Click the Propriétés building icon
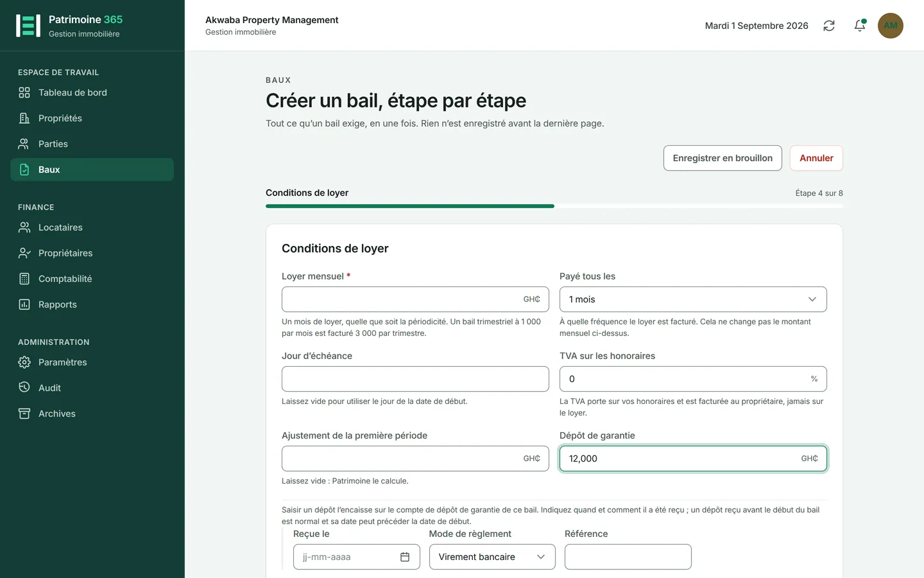The image size is (924, 578). pos(24,118)
